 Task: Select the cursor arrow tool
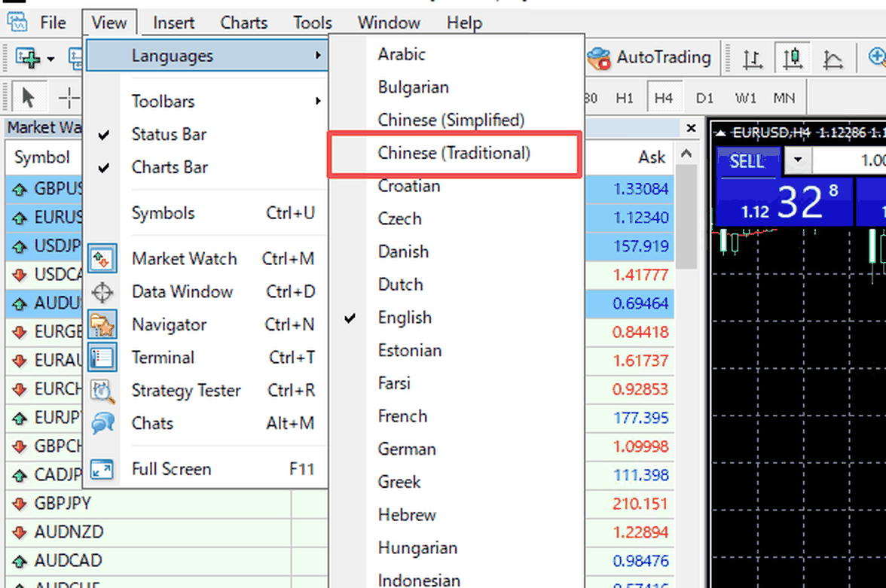click(x=28, y=98)
